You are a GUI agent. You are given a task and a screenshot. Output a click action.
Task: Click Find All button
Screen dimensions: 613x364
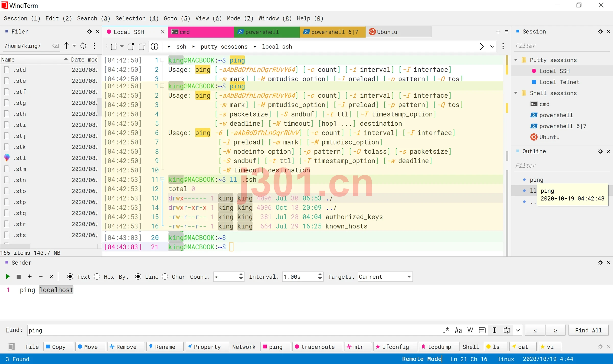coord(588,330)
